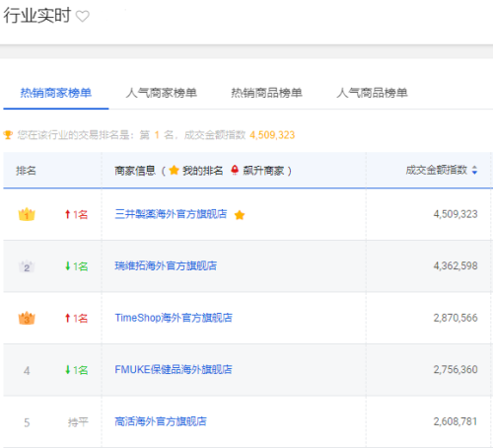
Task: Click the orange 4,509,323 in the ranking summary
Action: tap(272, 135)
